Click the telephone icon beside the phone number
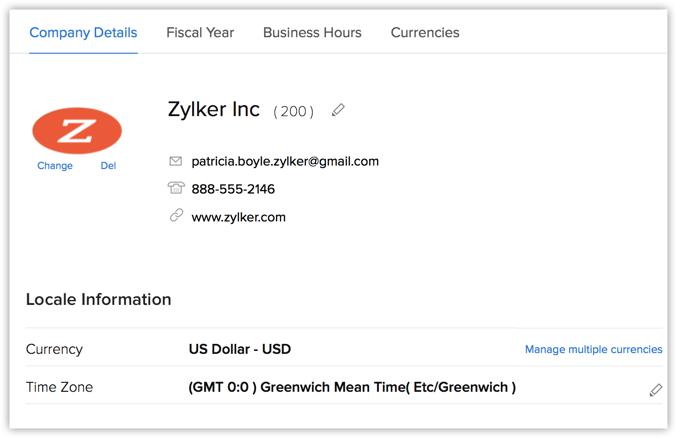This screenshot has height=438, width=677. click(176, 188)
